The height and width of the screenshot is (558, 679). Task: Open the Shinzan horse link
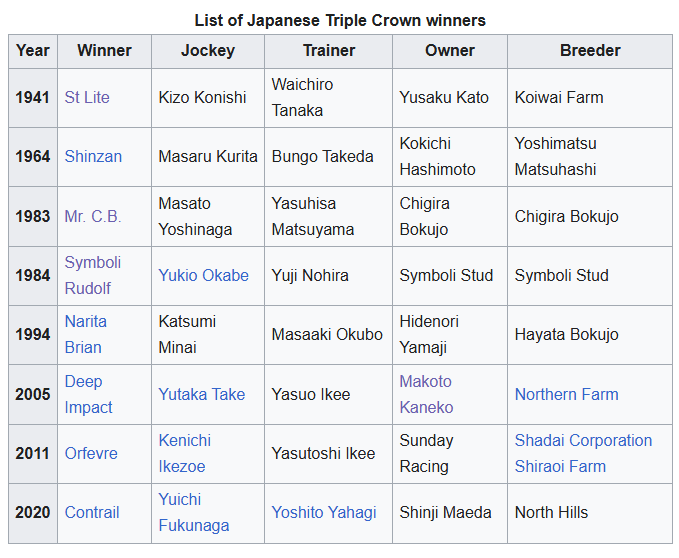93,157
